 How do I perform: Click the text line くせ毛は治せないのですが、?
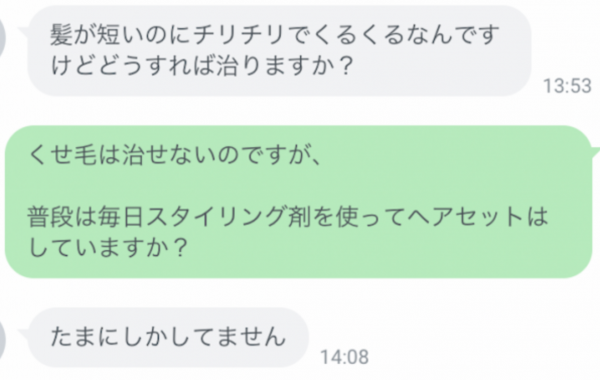(174, 155)
